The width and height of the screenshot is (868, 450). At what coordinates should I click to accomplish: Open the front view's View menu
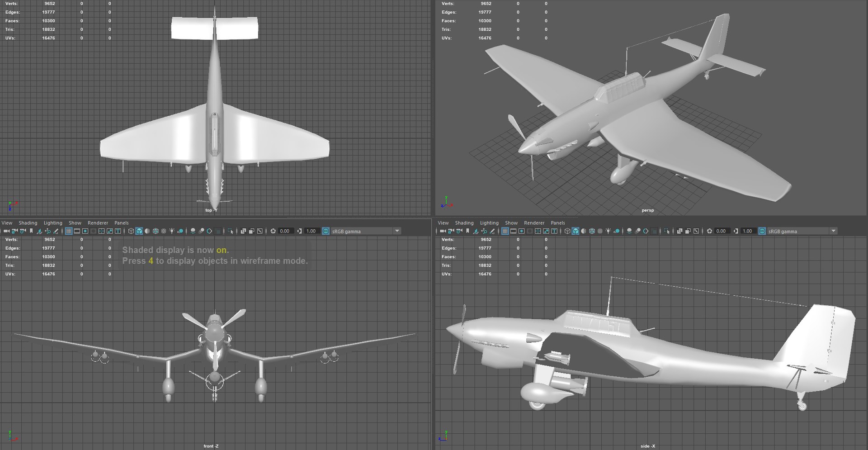(x=7, y=223)
